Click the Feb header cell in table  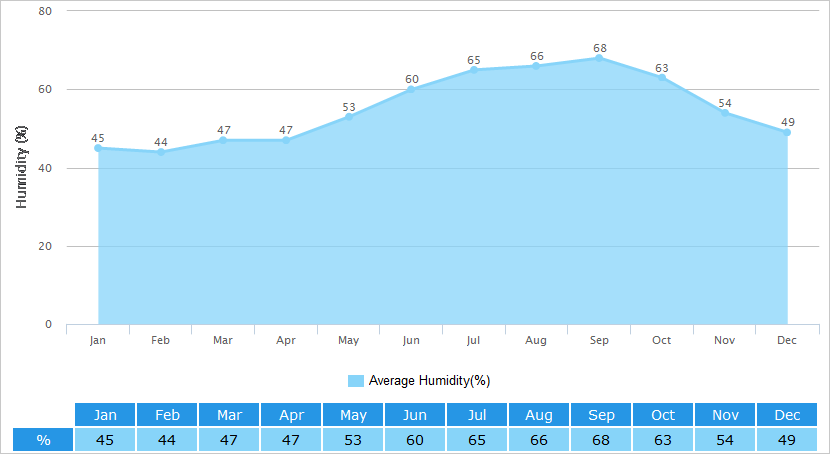[167, 415]
